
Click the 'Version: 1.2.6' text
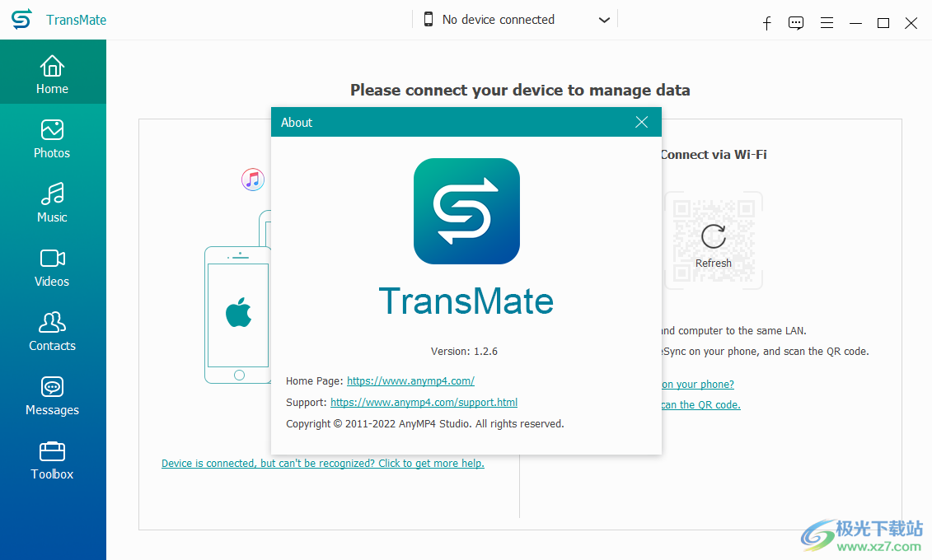[464, 352]
